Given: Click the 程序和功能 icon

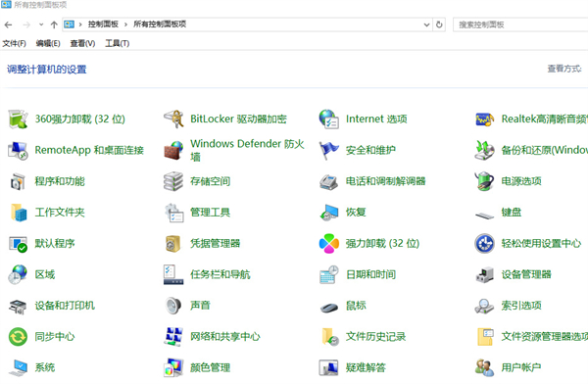Looking at the screenshot, I should pyautogui.click(x=18, y=181).
